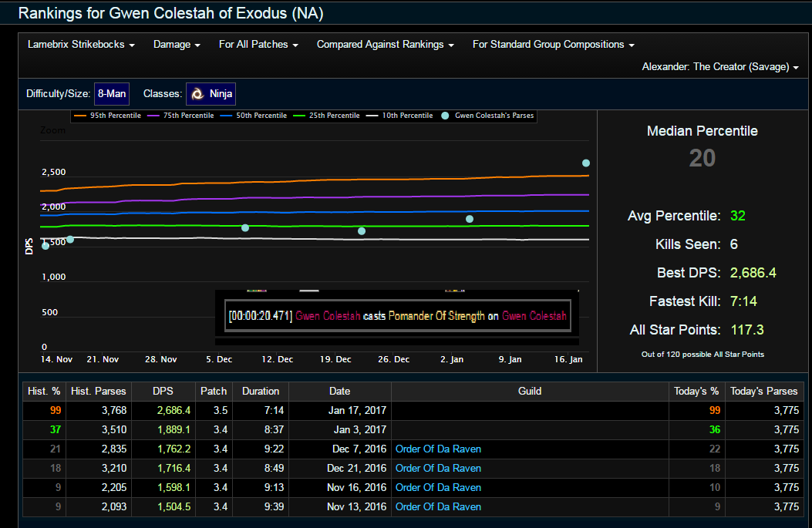Expand For Standard Group Compositions dropdown
The image size is (812, 528).
[553, 45]
